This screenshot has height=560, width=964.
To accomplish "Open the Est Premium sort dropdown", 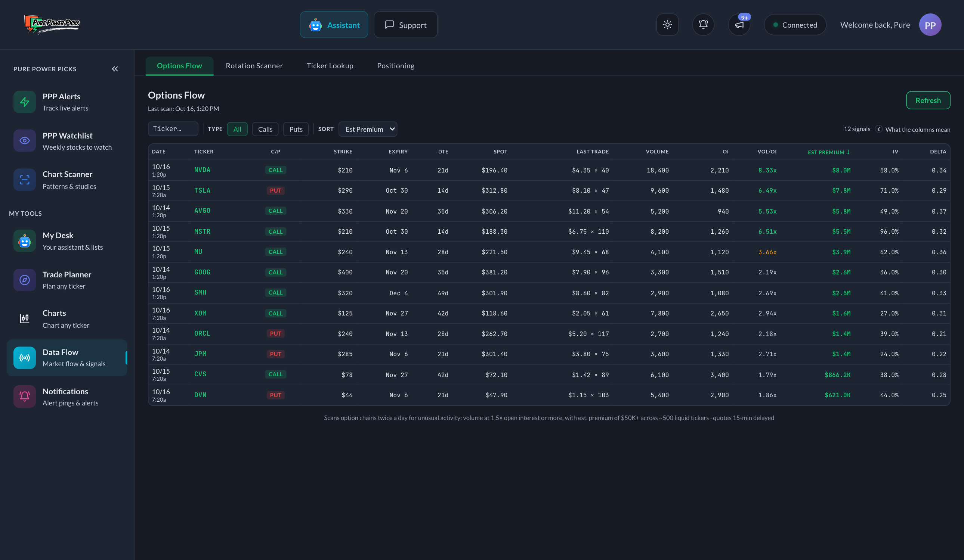I will 368,129.
